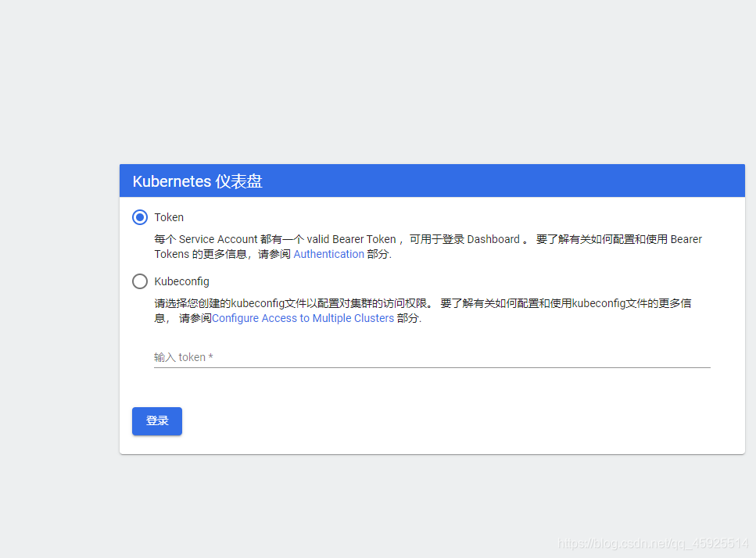Focus the 输入 token input field

[x=432, y=357]
